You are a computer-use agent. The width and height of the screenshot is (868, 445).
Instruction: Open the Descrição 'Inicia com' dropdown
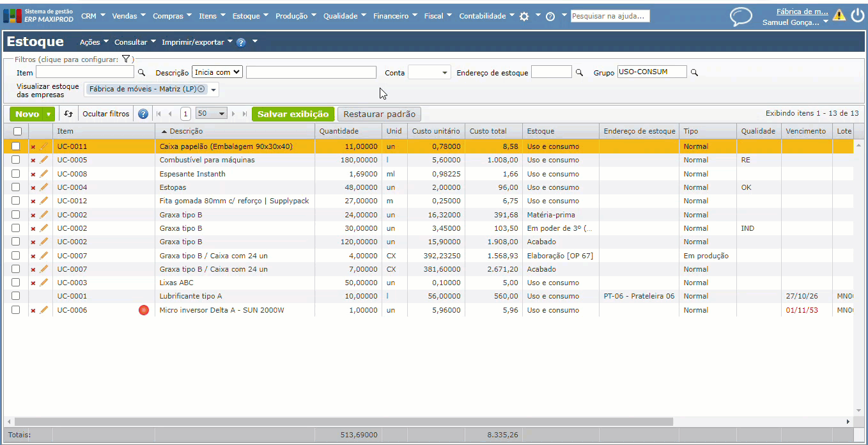coord(217,72)
